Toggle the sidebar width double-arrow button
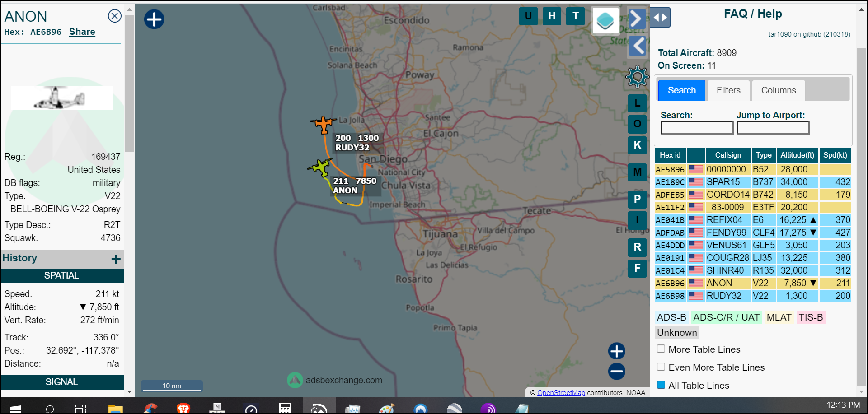Image resolution: width=868 pixels, height=414 pixels. point(660,18)
